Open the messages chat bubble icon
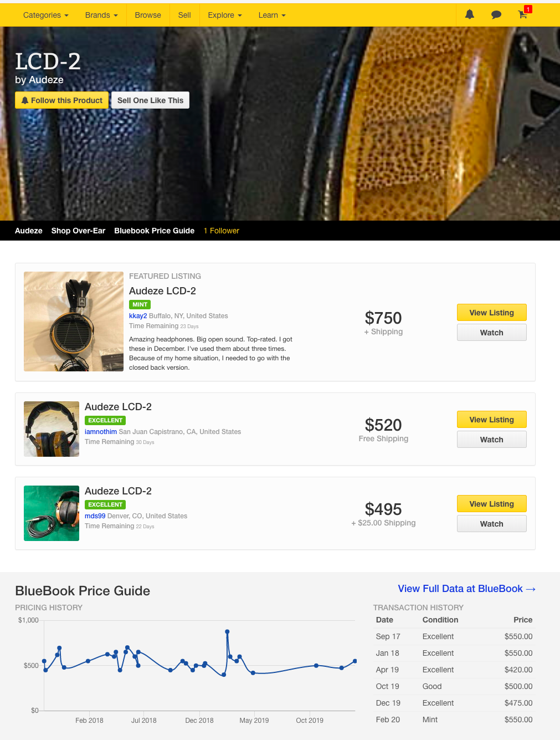560x740 pixels. coord(496,15)
